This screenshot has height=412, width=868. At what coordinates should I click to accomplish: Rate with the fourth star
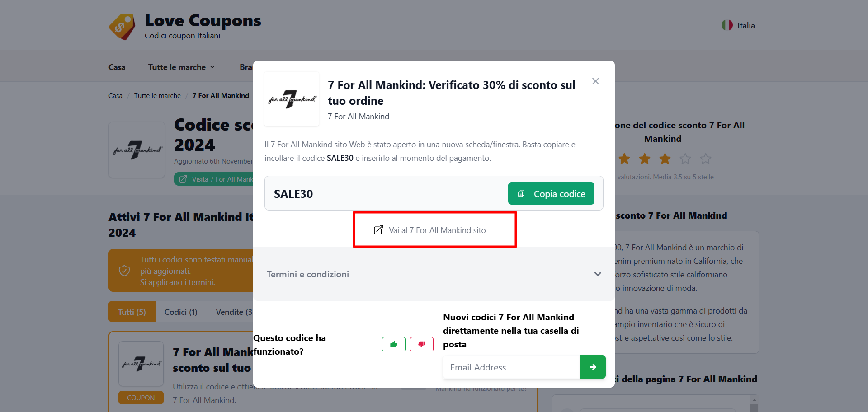point(685,159)
